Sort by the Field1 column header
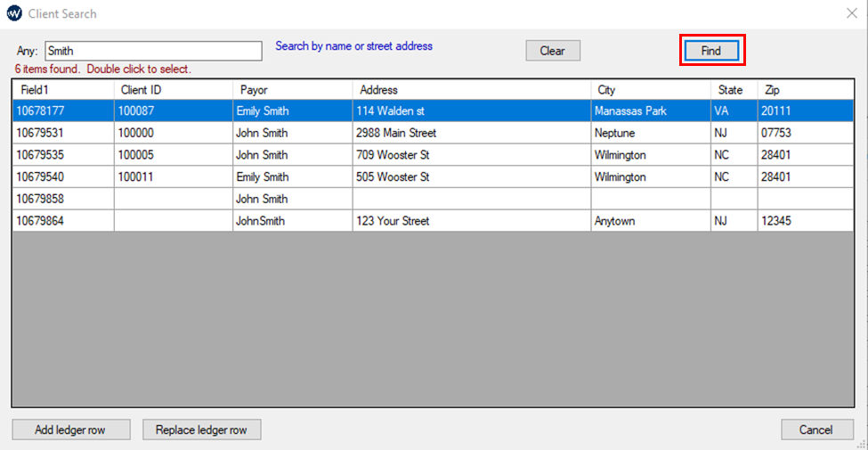This screenshot has width=868, height=450. click(62, 90)
